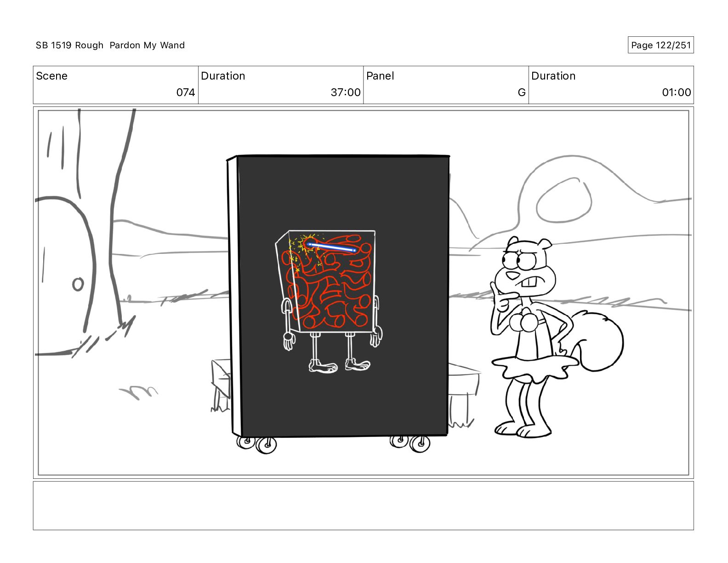The width and height of the screenshot is (728, 563).
Task: Click the 'Scene' header label
Action: 51,76
